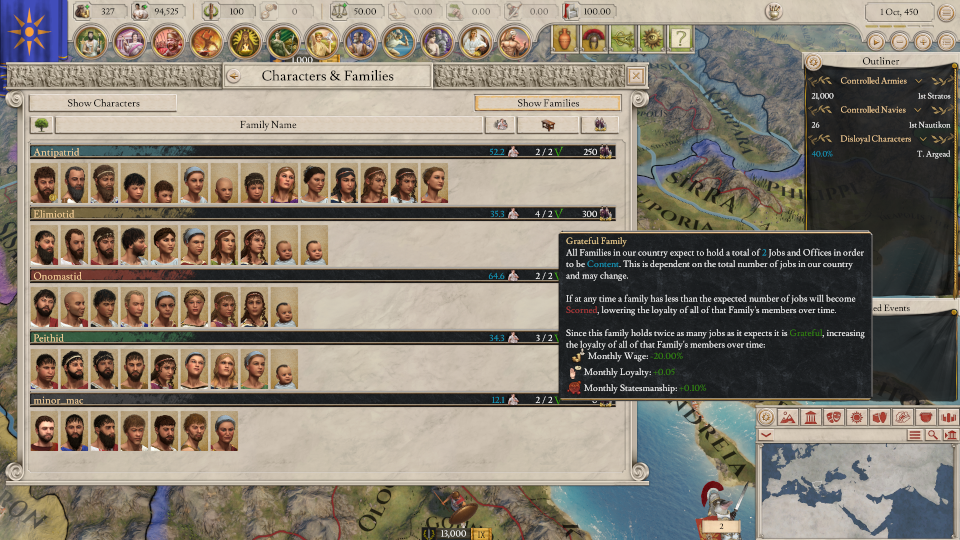Click the magnifying glass search button
Viewport: 960px width, 540px height.
coord(932,435)
